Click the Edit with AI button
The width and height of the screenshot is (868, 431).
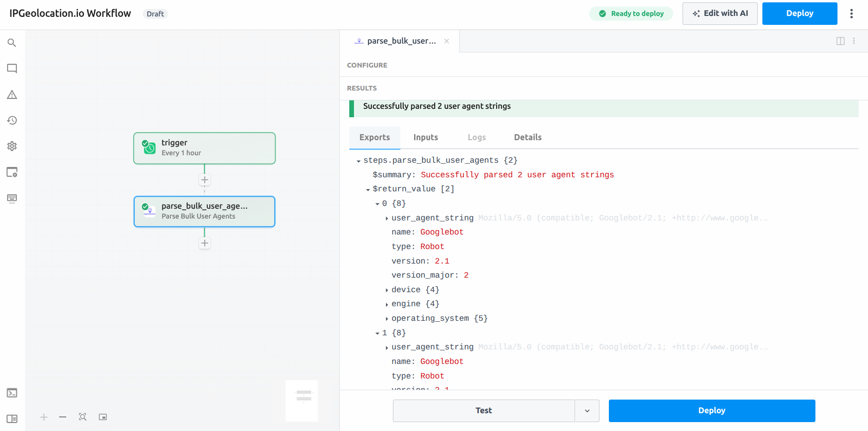coord(720,14)
